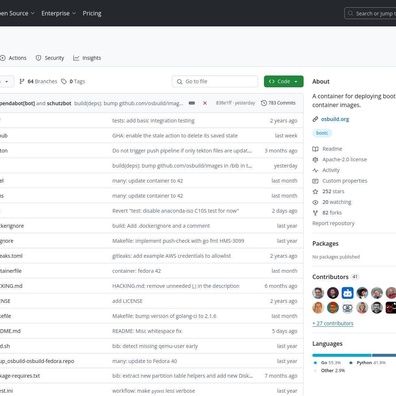
Task: Open the Insights tab
Action: pyautogui.click(x=87, y=58)
